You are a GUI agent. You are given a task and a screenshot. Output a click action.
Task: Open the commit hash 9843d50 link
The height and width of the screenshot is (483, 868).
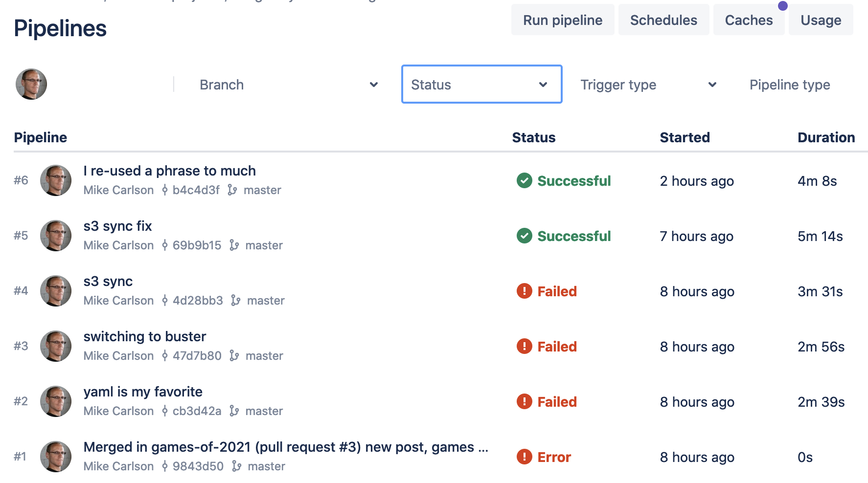[198, 466]
